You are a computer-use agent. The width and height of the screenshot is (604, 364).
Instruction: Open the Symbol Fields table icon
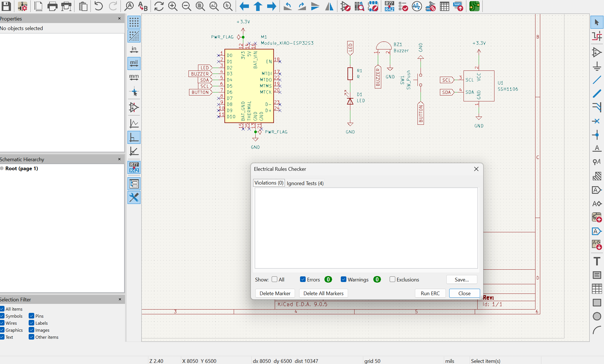[x=444, y=6]
